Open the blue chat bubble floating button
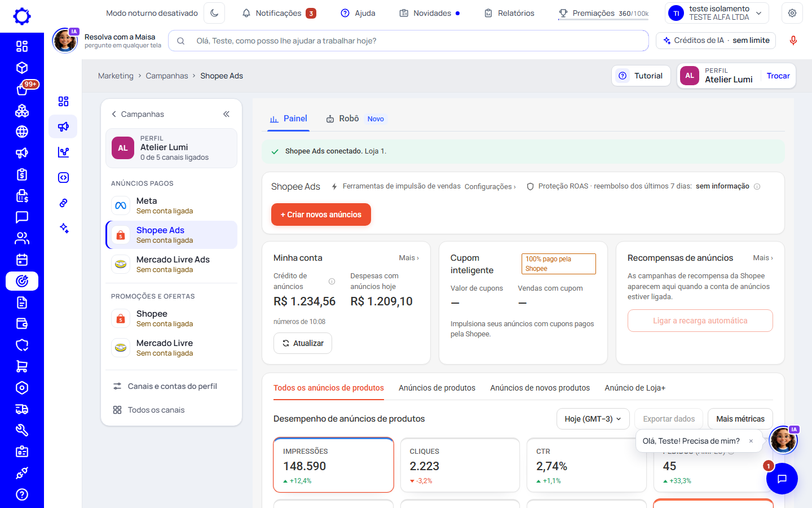This screenshot has width=812, height=508. pos(782,479)
